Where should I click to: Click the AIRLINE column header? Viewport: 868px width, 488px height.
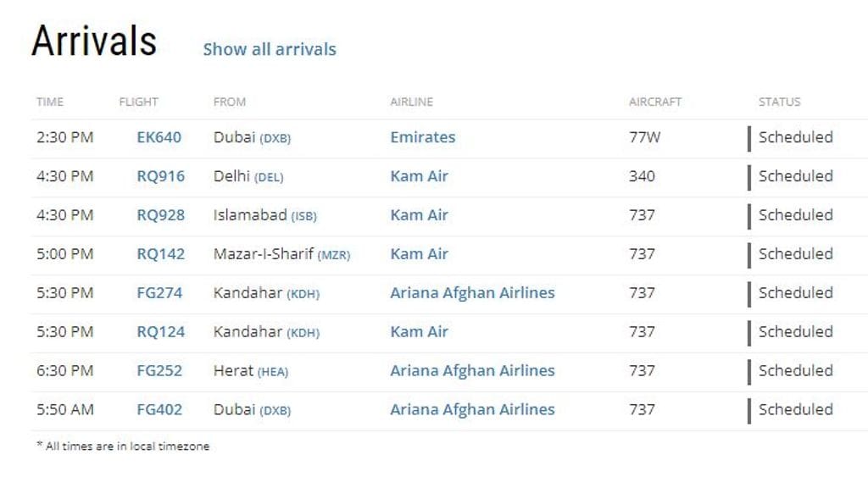point(411,102)
